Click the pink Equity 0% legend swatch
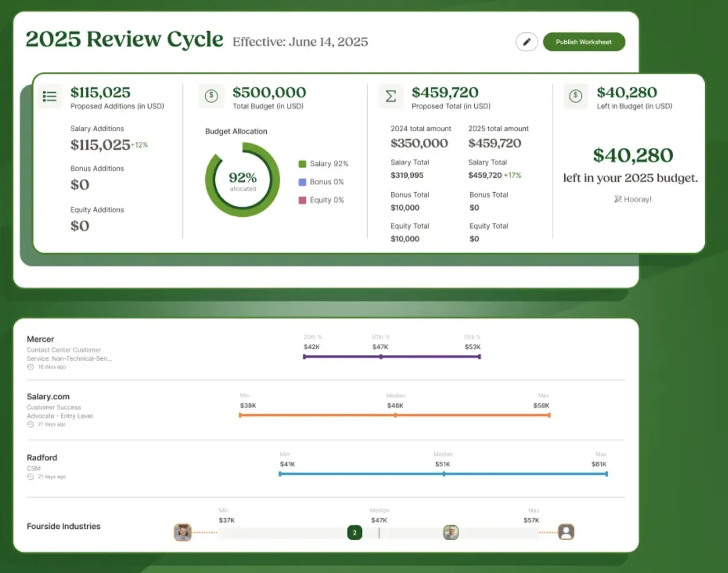 click(302, 200)
